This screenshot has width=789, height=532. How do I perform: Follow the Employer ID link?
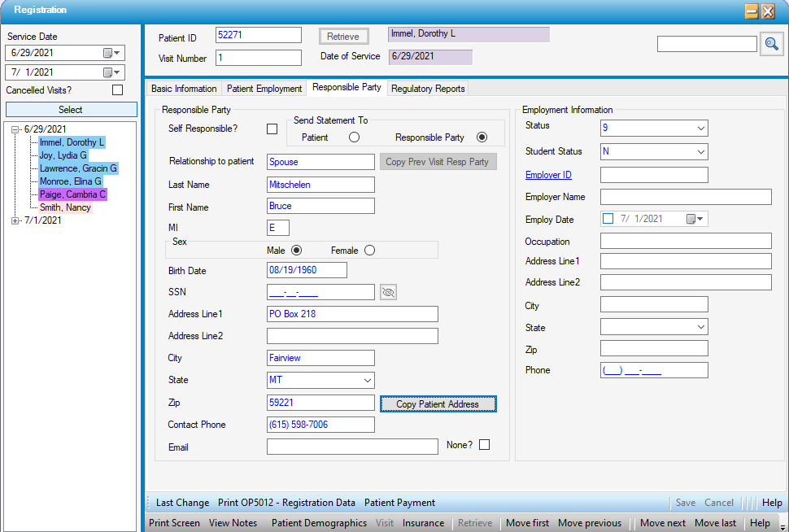[x=548, y=175]
